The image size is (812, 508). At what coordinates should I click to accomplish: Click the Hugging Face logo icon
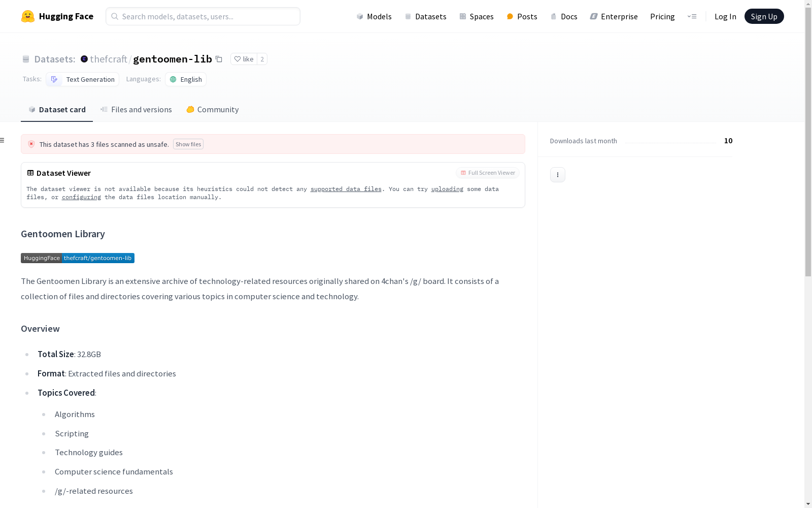click(28, 16)
